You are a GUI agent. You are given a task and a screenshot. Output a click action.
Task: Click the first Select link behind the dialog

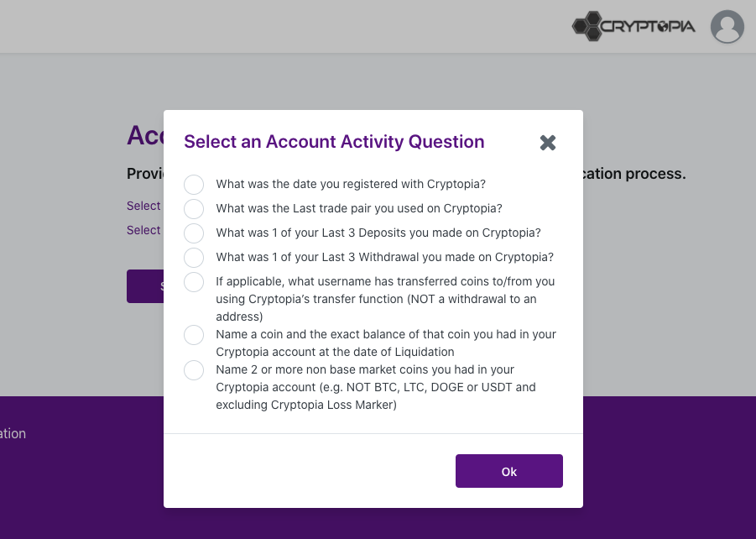143,206
